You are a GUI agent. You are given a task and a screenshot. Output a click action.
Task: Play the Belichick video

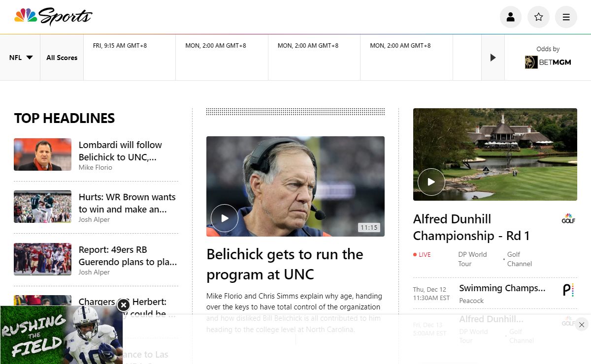225,218
